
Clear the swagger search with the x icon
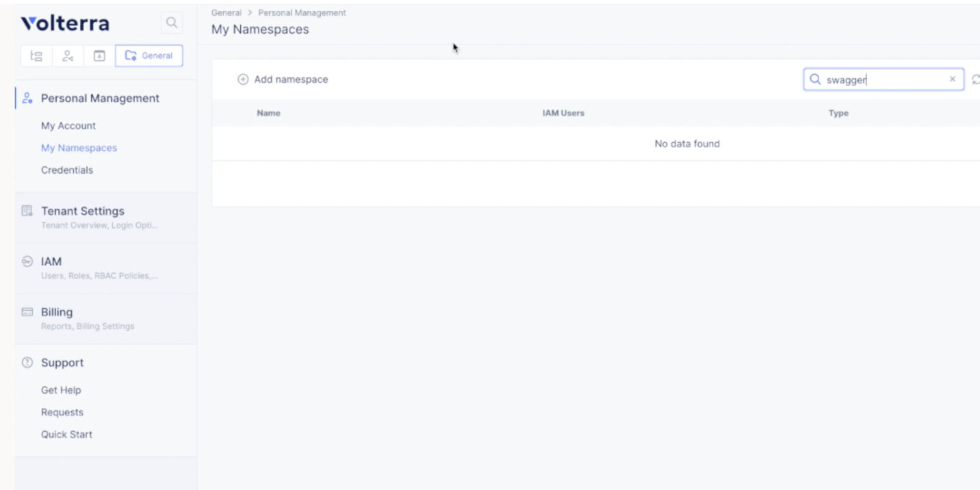[952, 79]
